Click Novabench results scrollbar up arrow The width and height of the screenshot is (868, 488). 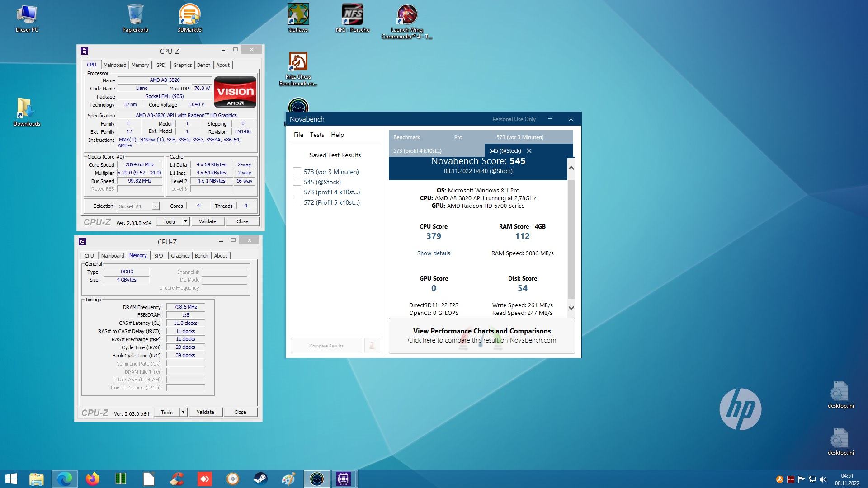point(571,168)
